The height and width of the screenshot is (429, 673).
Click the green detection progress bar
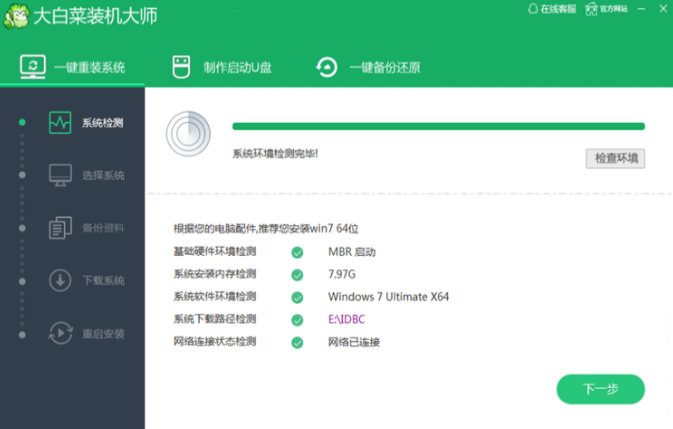pos(438,127)
